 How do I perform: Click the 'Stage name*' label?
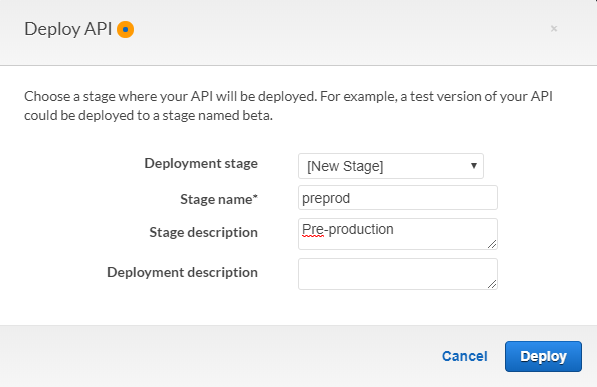pyautogui.click(x=219, y=199)
